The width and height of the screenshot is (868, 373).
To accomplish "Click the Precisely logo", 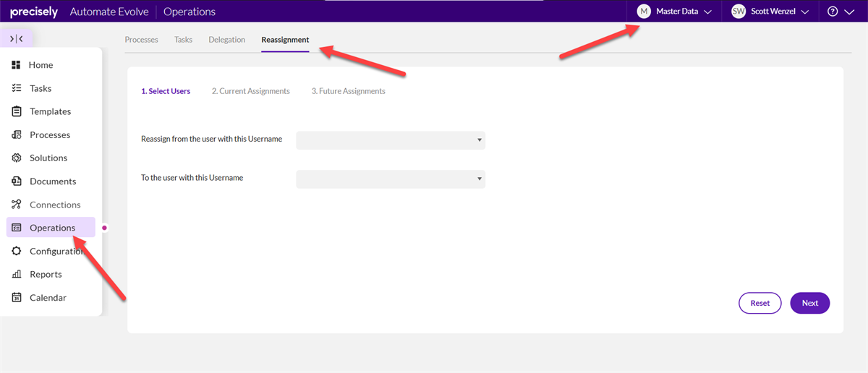I will 34,12.
